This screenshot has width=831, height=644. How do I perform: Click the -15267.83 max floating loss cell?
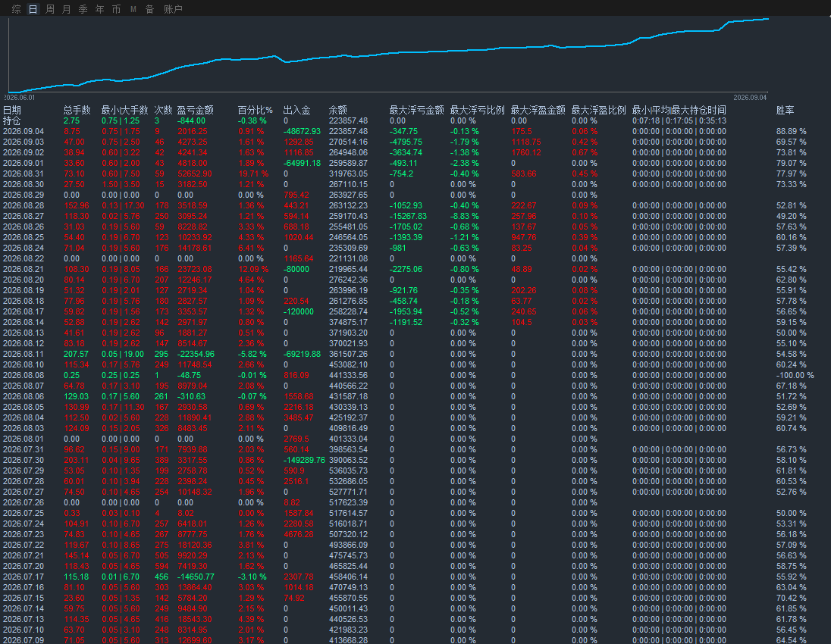click(x=408, y=216)
